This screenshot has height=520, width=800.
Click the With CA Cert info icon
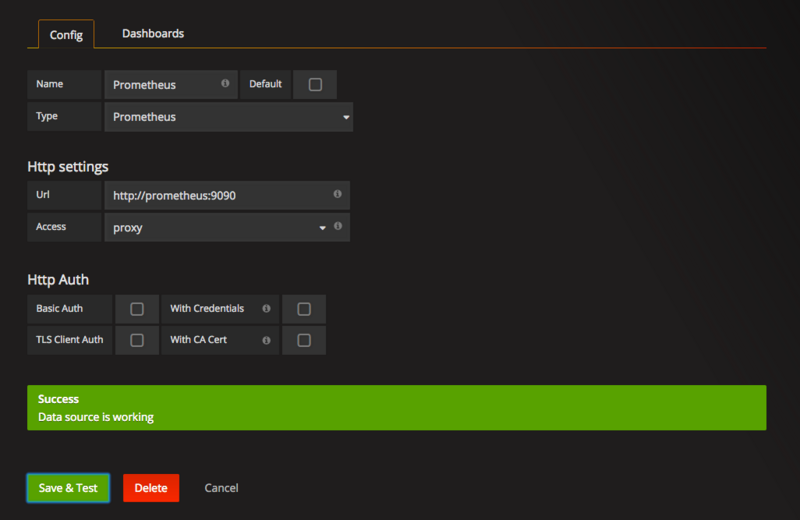click(266, 340)
